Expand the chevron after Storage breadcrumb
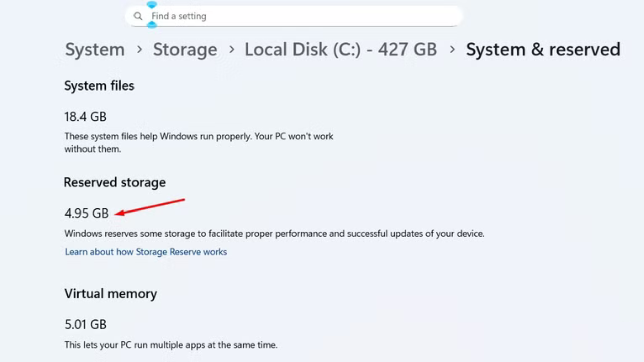The width and height of the screenshot is (644, 362). coord(231,49)
